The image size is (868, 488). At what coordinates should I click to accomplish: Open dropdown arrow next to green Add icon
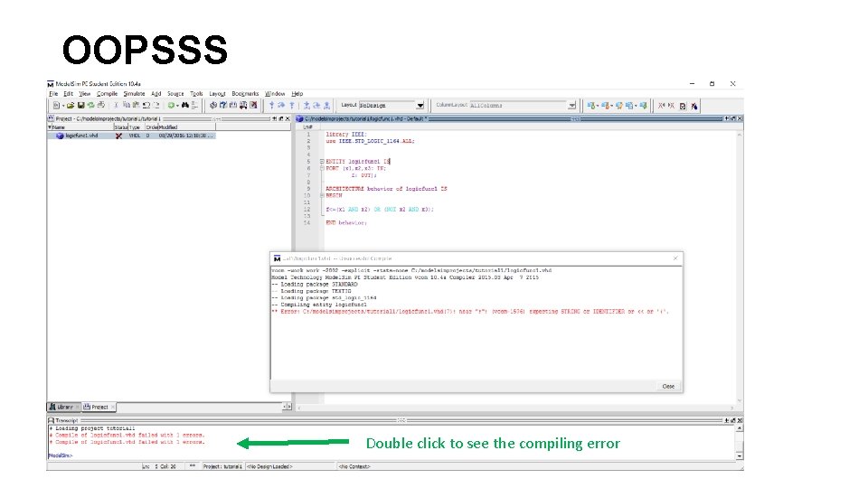point(178,106)
